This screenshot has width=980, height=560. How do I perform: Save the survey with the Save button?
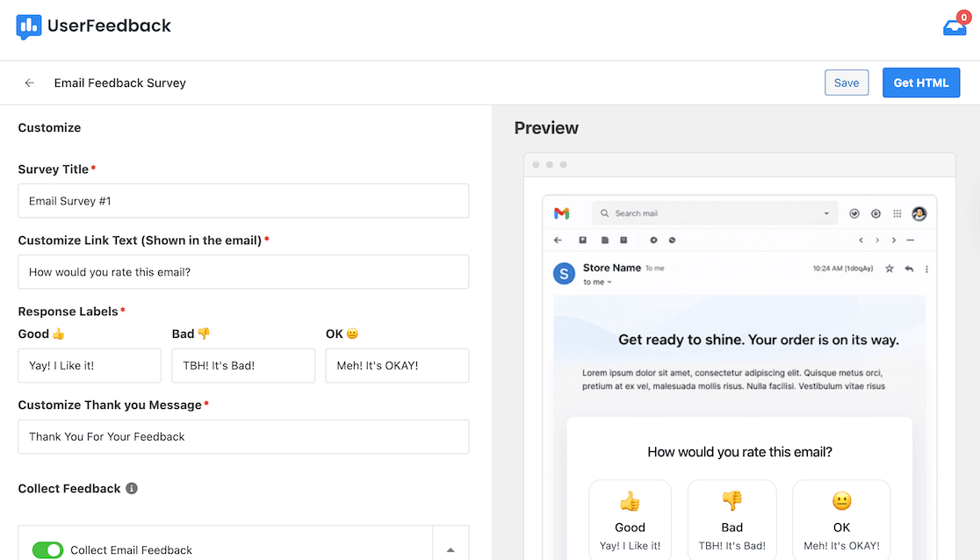pyautogui.click(x=846, y=83)
